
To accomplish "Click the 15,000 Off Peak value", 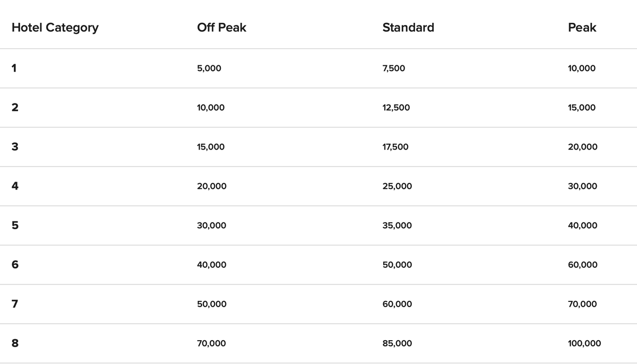I will [x=211, y=147].
